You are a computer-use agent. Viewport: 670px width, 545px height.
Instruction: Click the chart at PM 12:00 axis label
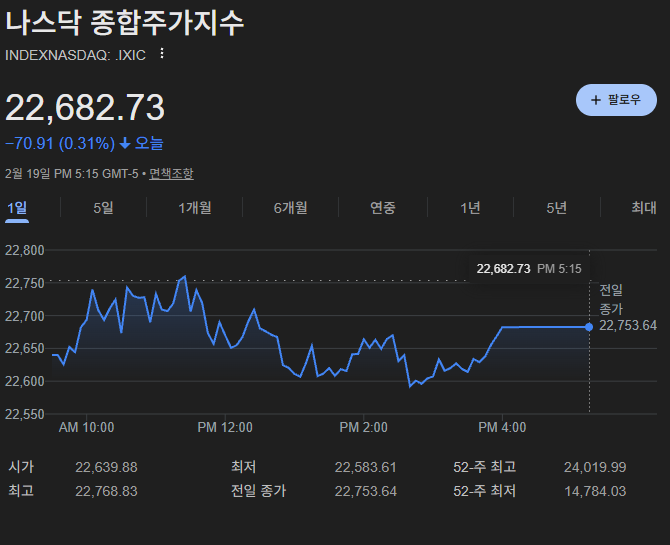click(x=225, y=427)
